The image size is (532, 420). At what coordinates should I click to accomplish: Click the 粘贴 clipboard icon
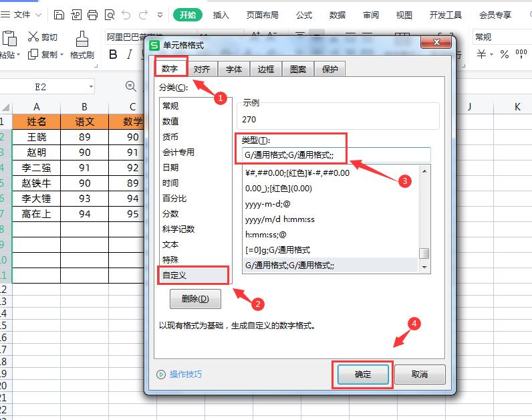coord(9,38)
